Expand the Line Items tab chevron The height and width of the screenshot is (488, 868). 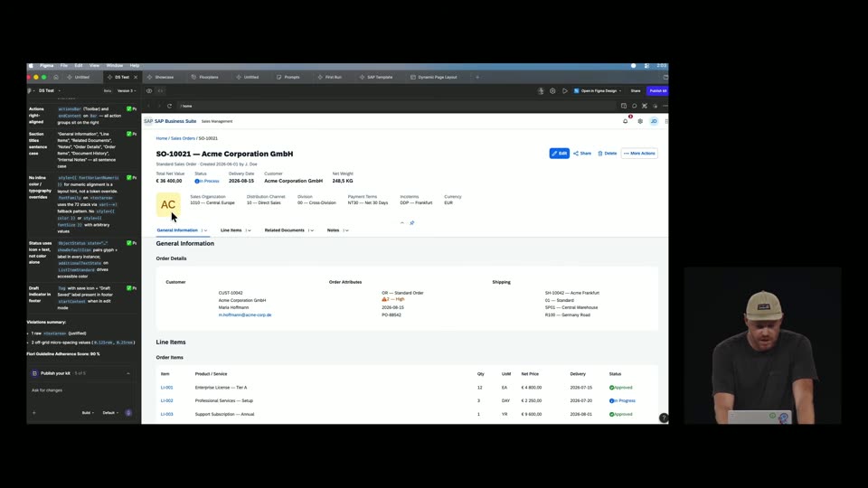click(250, 230)
